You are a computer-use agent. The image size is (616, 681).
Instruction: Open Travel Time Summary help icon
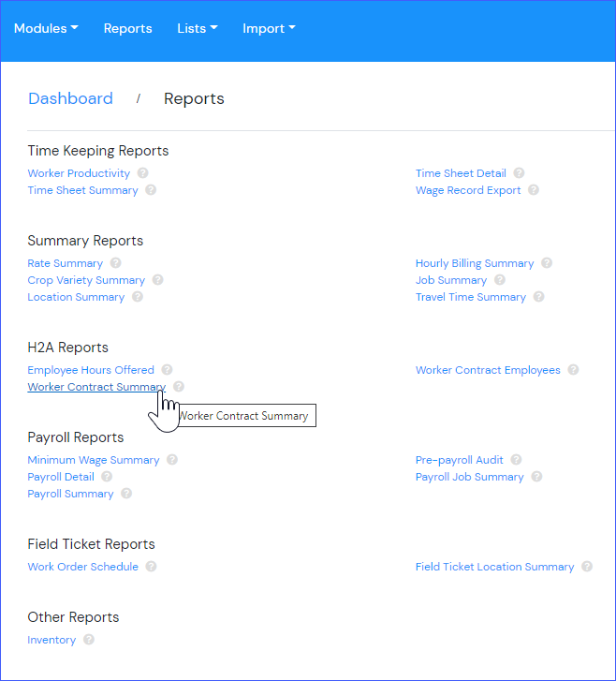coord(538,297)
